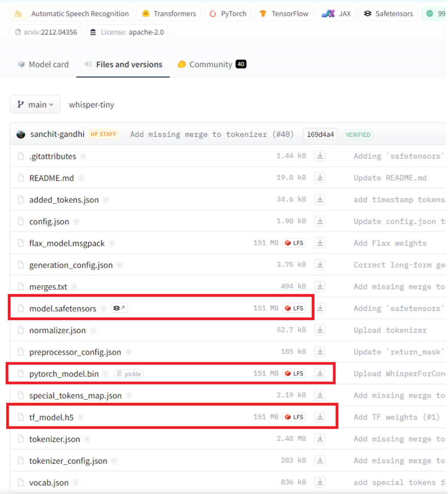
Task: Open sanchit-gandhi's user profile link
Action: coord(57,134)
